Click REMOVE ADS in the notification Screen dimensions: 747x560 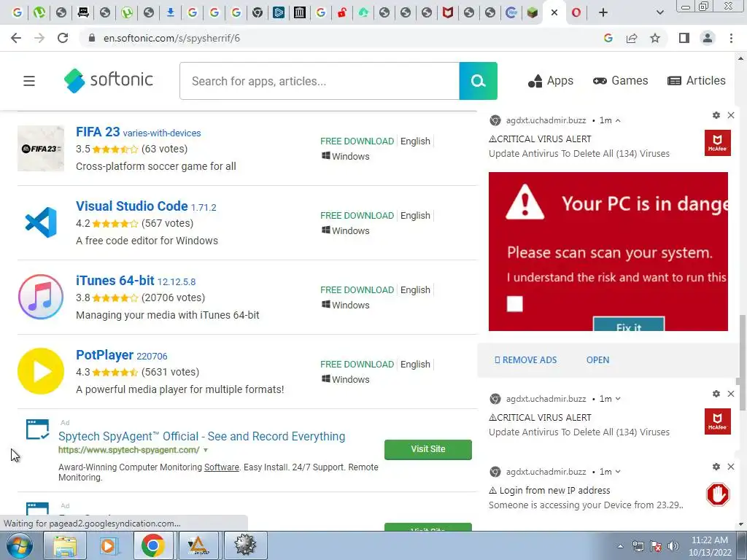coord(525,360)
